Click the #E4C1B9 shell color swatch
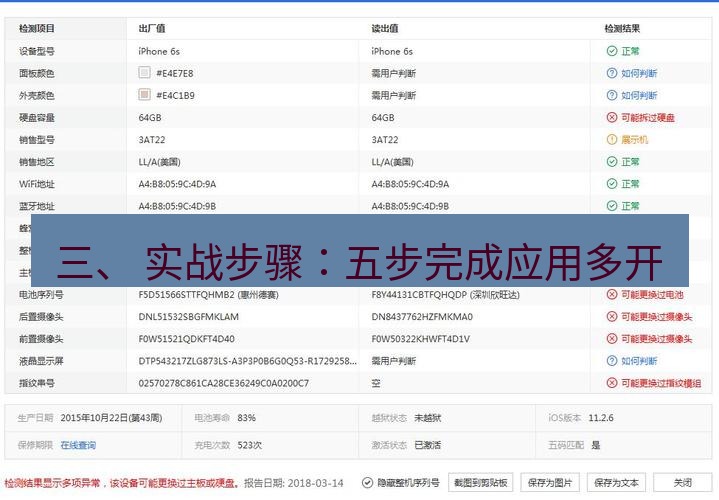The width and height of the screenshot is (719, 500). coord(144,94)
